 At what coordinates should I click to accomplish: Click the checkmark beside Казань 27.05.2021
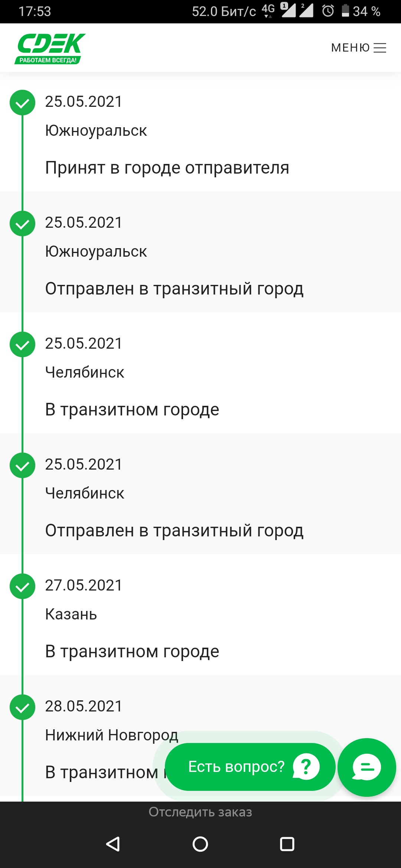point(22,586)
